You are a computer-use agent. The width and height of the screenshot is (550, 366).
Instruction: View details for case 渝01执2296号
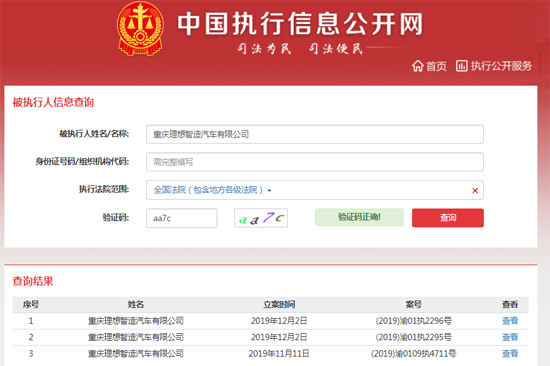(x=510, y=321)
